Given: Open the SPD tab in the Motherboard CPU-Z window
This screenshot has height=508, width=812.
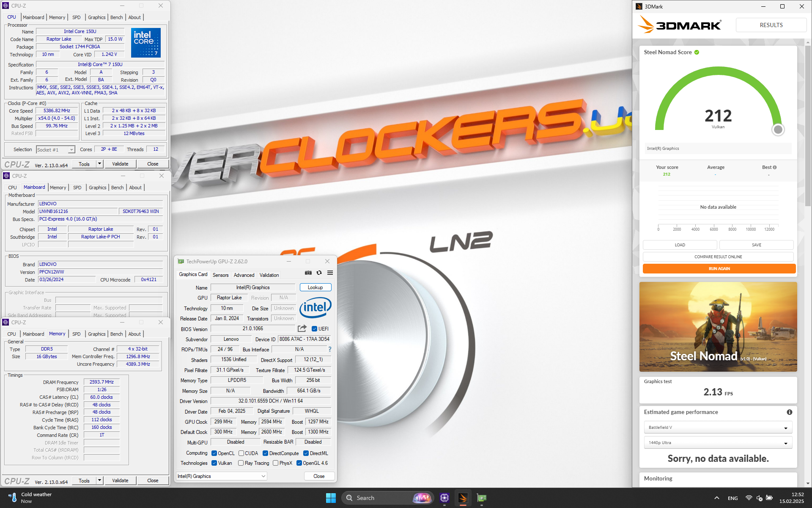Looking at the screenshot, I should [77, 188].
